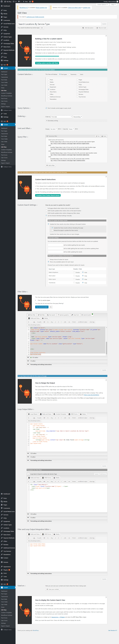Open the Help dropdown tab
The image size is (119, 644).
113,4
